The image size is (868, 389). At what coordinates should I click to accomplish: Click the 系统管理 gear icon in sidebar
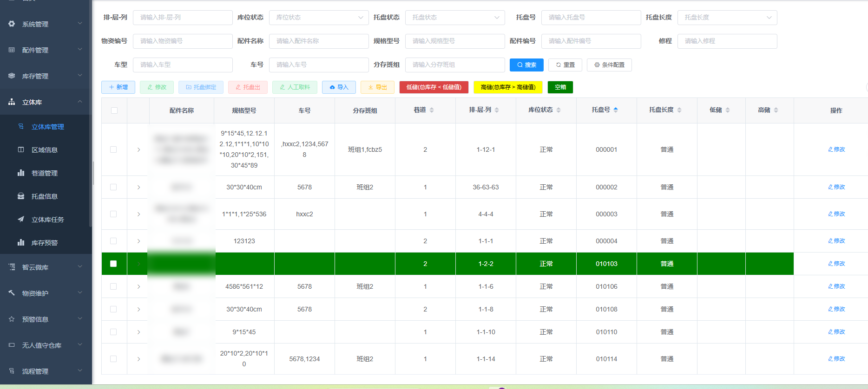(12, 24)
